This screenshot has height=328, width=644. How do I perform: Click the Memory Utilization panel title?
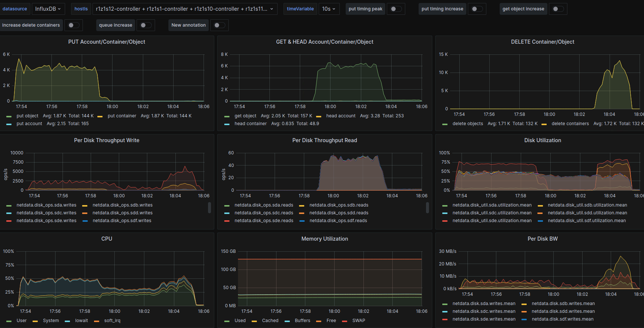click(325, 239)
